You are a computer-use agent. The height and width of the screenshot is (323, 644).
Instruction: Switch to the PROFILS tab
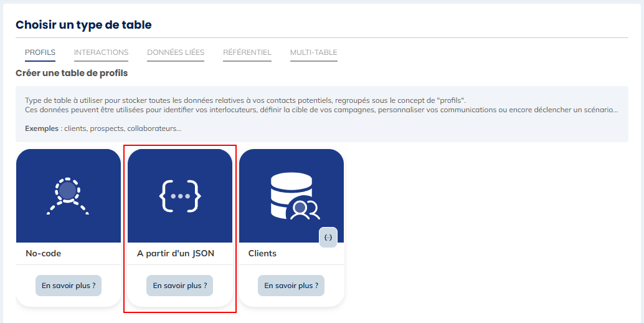pos(40,52)
